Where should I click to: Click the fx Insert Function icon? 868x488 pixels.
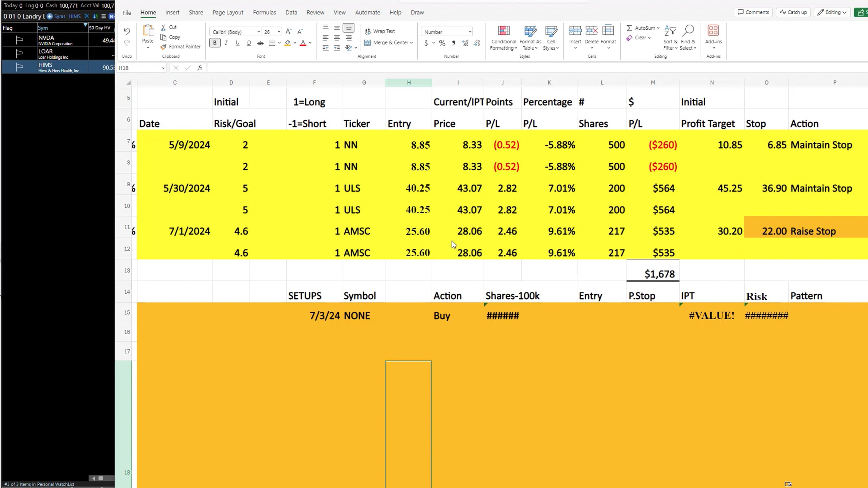[200, 68]
